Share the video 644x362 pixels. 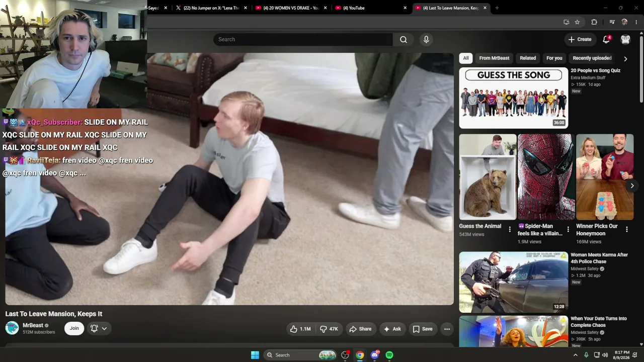pyautogui.click(x=360, y=329)
